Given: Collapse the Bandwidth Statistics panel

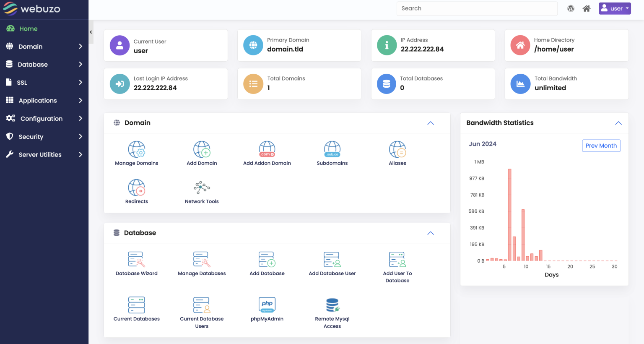Looking at the screenshot, I should pyautogui.click(x=618, y=123).
